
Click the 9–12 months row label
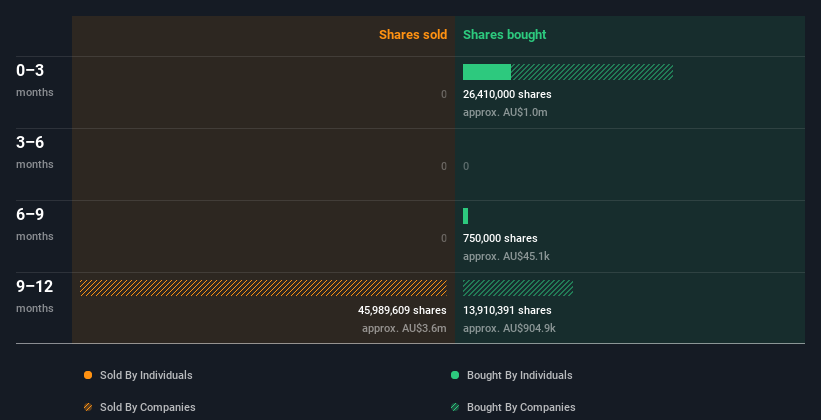(35, 296)
